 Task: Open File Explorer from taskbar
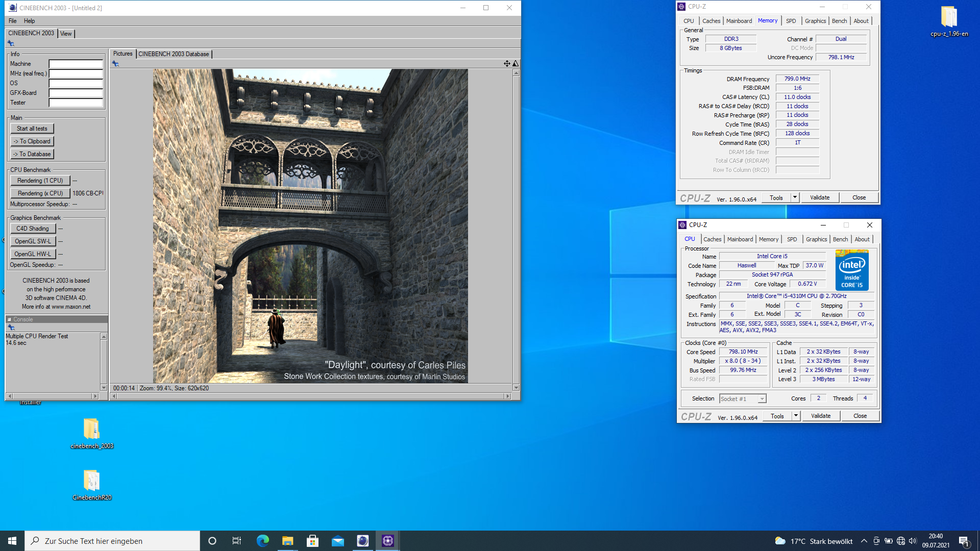click(x=288, y=541)
